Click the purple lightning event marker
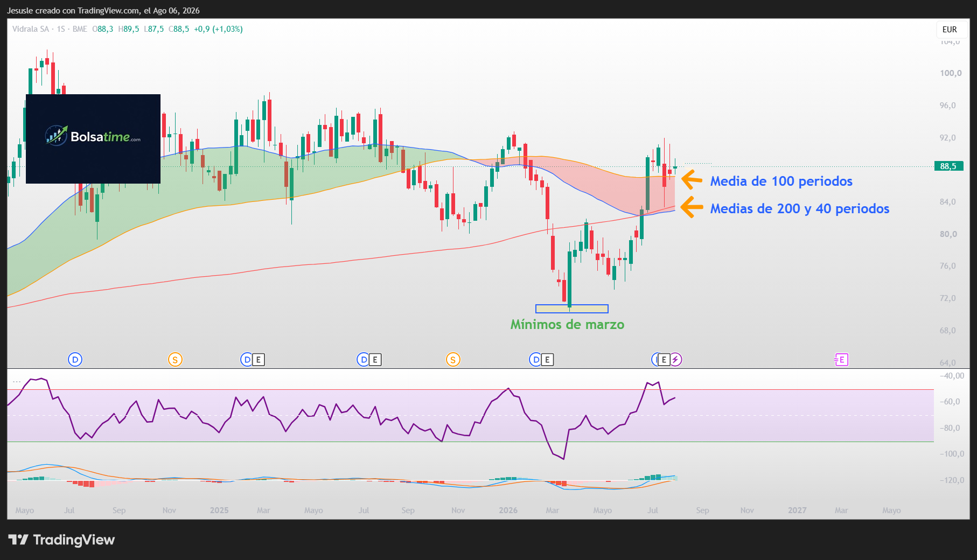The width and height of the screenshot is (977, 560). [676, 360]
